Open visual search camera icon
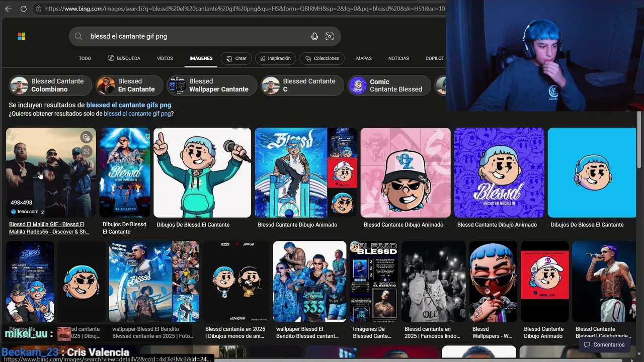The image size is (644, 362). pos(330,36)
